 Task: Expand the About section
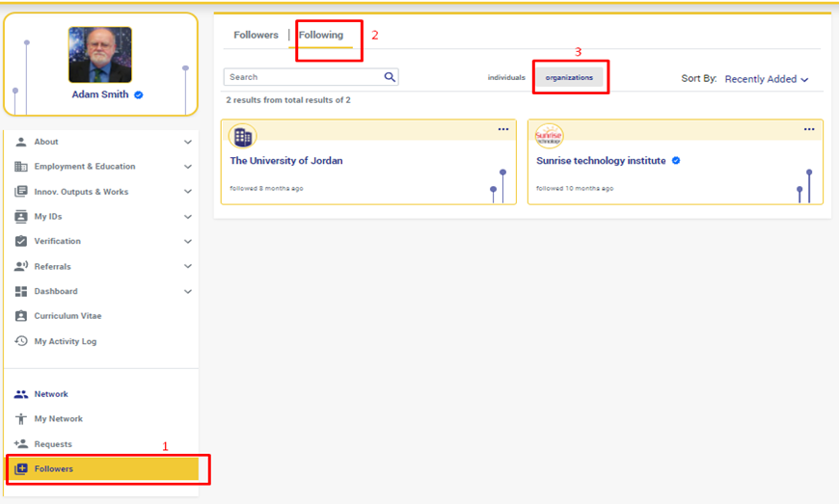[x=187, y=142]
